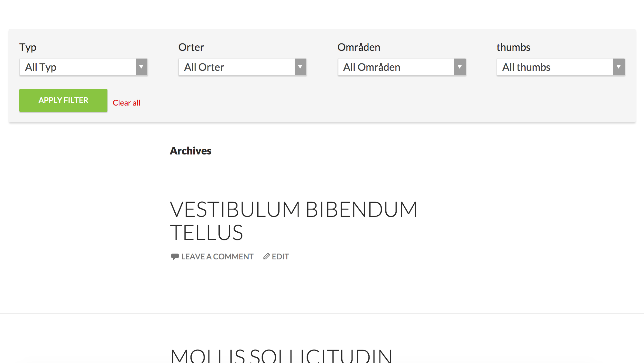Click the Områden dropdown arrow icon
The width and height of the screenshot is (644, 363).
point(459,67)
